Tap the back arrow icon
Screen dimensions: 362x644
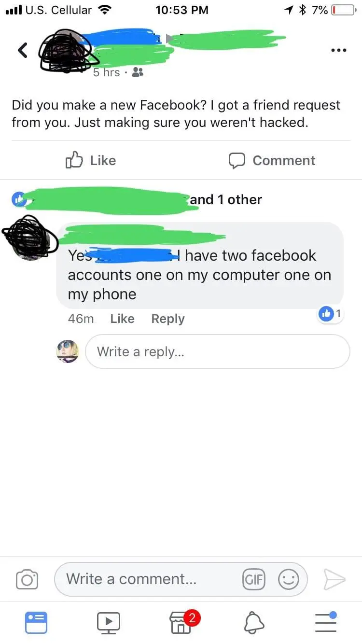(23, 50)
